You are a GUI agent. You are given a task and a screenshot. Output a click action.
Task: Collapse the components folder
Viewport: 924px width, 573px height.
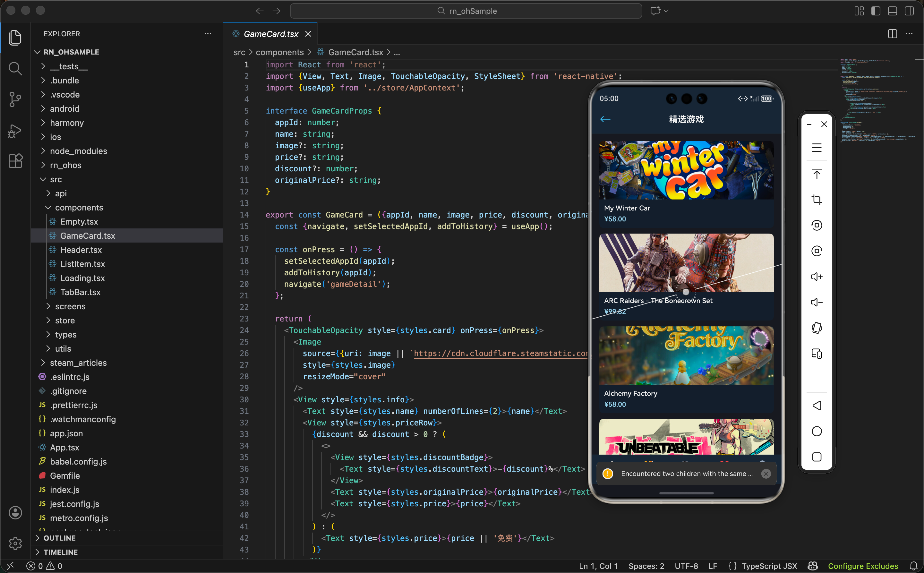click(x=79, y=208)
